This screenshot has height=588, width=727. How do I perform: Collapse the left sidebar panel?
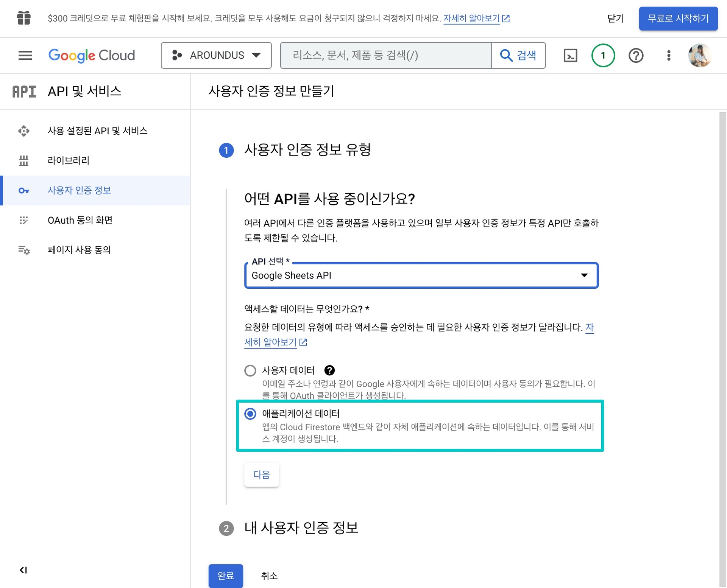23,570
